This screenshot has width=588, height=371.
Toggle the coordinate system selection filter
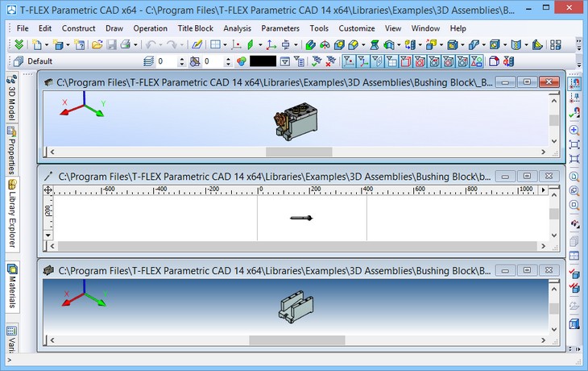tap(363, 61)
